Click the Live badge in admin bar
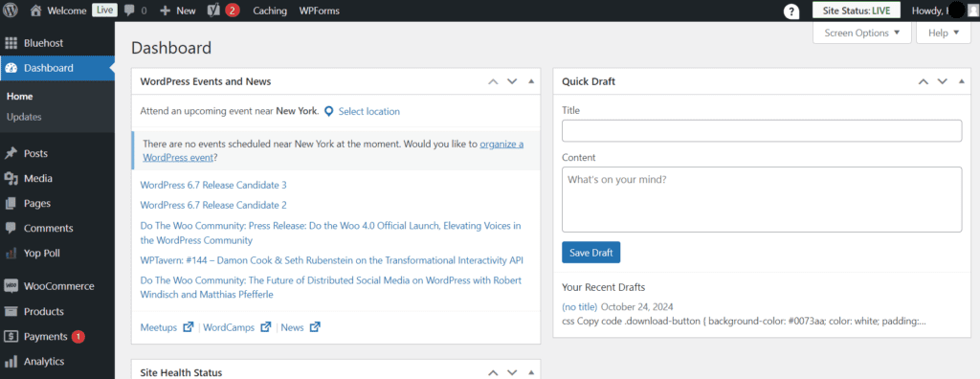Screen dimensions: 980x379 [x=104, y=10]
